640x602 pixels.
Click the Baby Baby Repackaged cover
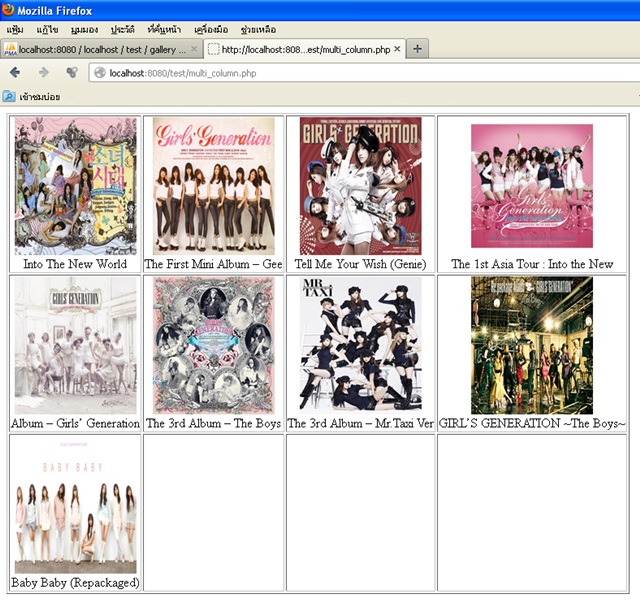[x=76, y=504]
